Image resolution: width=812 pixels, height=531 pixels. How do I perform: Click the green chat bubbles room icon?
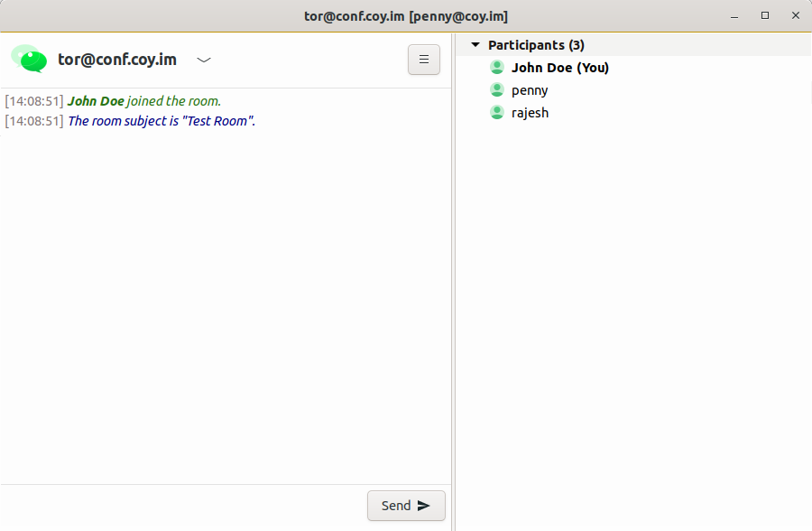point(29,59)
